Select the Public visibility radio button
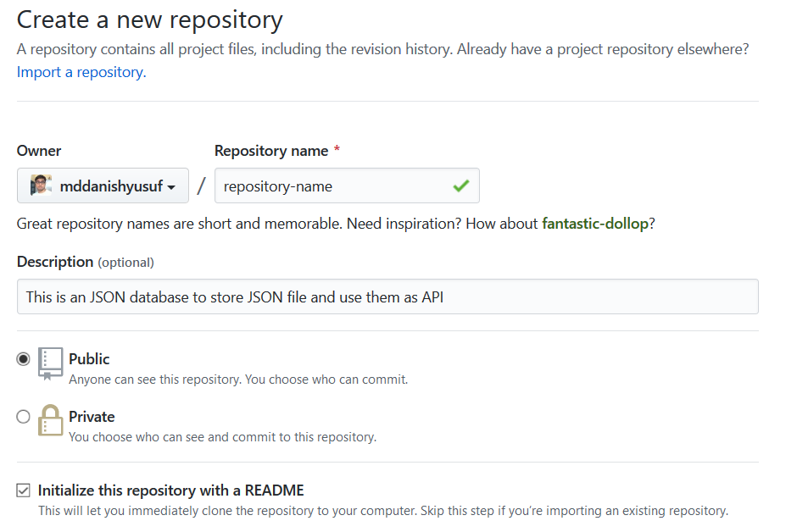Viewport: 797px width, 532px height. [23, 358]
